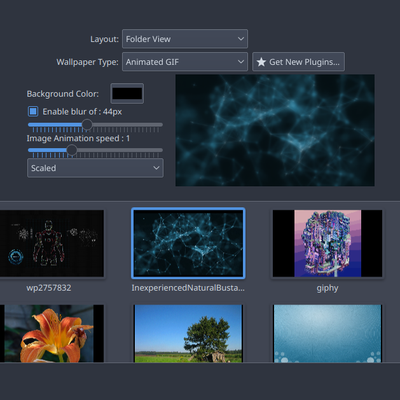Click the Image Animation speed slider handle
400x400 pixels.
coord(72,150)
